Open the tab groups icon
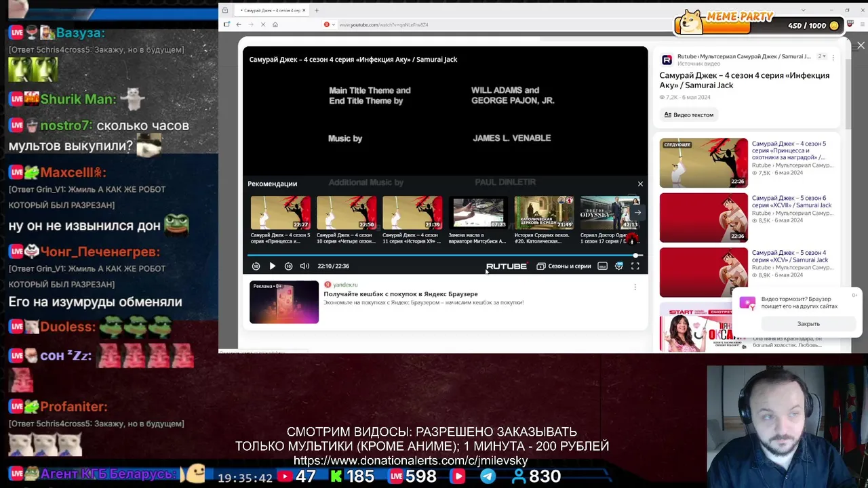Image resolution: width=868 pixels, height=488 pixels. pos(225,10)
